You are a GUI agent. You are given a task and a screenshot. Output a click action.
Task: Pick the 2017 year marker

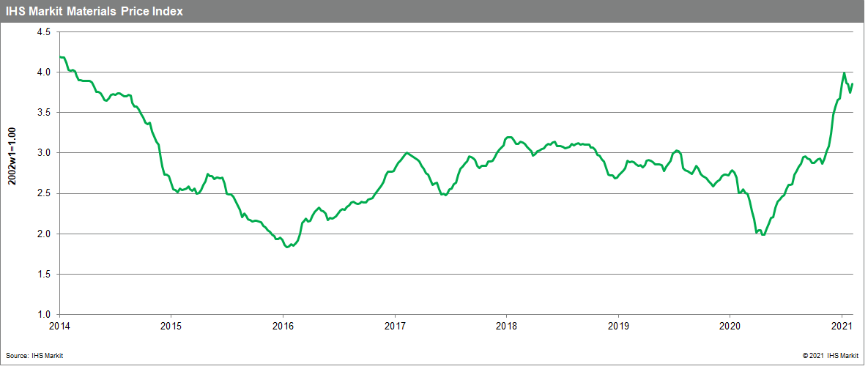click(395, 325)
